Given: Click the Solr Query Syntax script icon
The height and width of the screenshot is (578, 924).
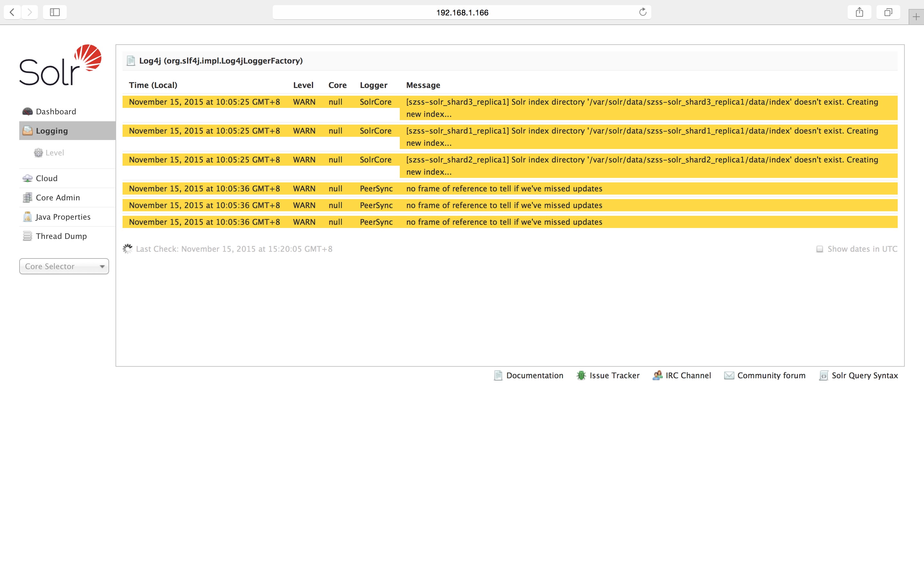Looking at the screenshot, I should click(x=824, y=375).
